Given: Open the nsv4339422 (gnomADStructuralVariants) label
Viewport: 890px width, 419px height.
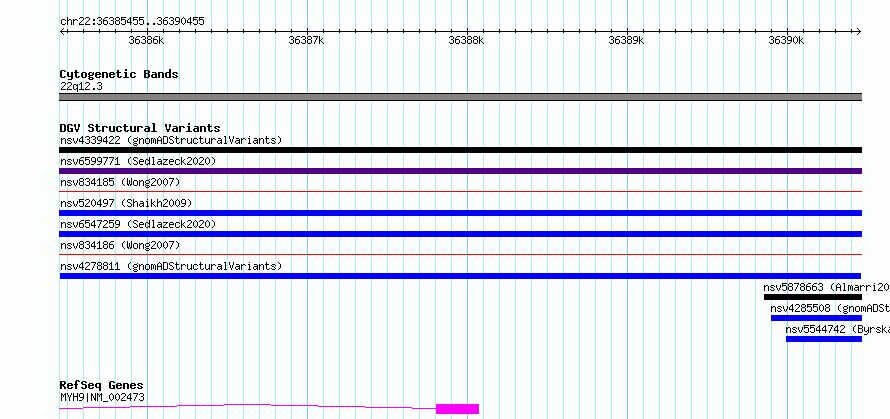Looking at the screenshot, I should (171, 140).
